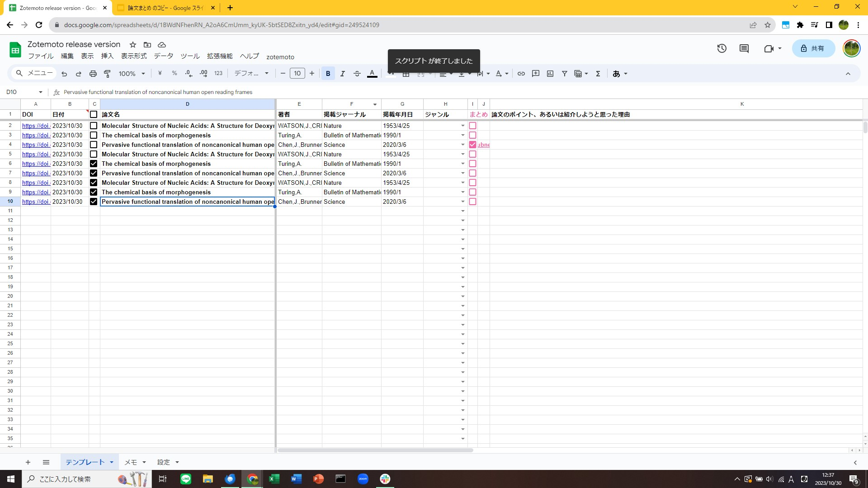Insert a chart
Viewport: 868px width, 488px height.
pyautogui.click(x=550, y=73)
